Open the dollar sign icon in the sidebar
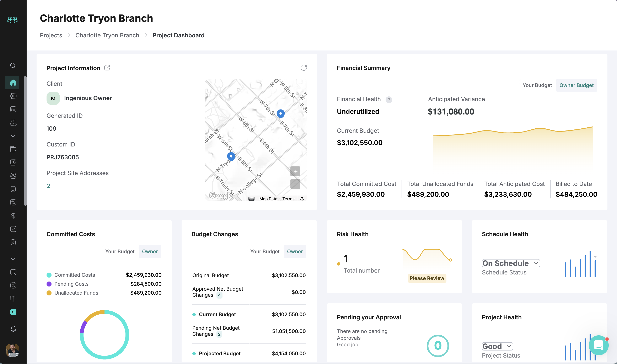 click(13, 216)
